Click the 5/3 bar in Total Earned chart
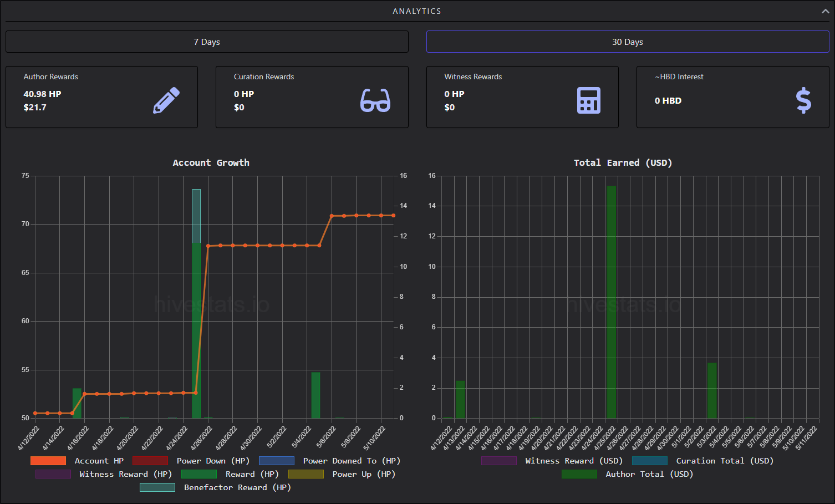The height and width of the screenshot is (504, 835). [712, 390]
